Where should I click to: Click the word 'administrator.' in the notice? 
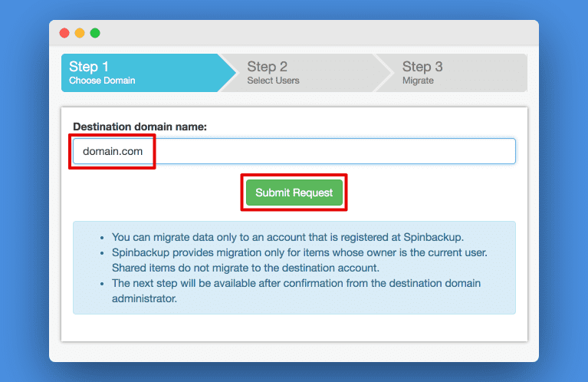[144, 298]
